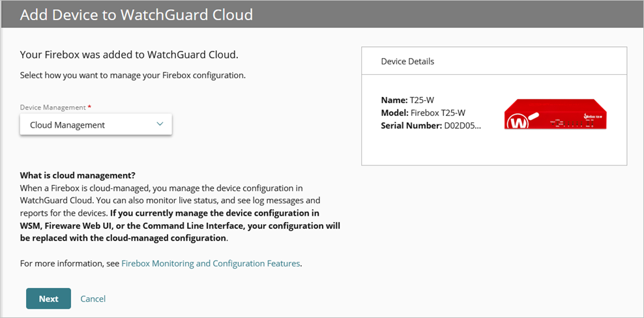644x318 pixels.
Task: Click the Device Management field label
Action: (52, 107)
